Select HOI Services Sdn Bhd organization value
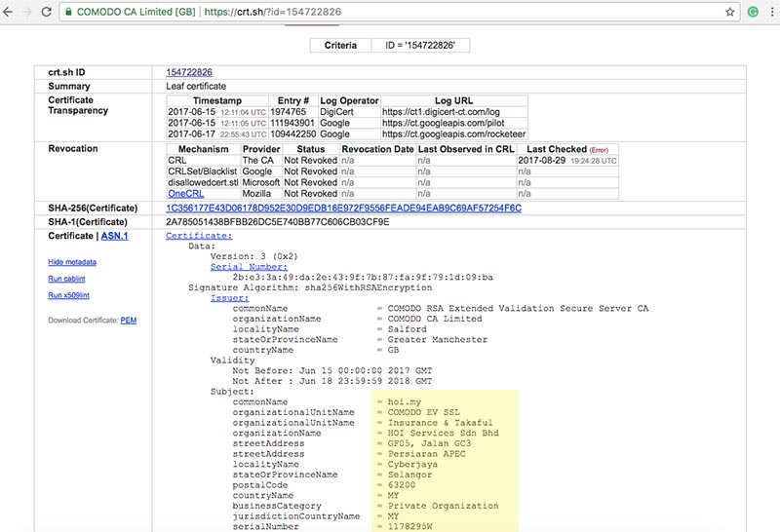This screenshot has height=532, width=780. point(444,433)
